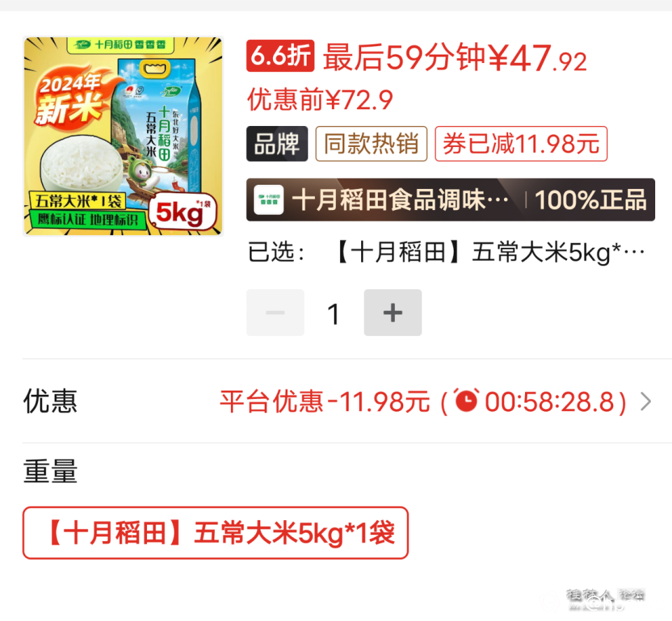Tap the red countdown clock icon
This screenshot has width=672, height=621.
466,400
